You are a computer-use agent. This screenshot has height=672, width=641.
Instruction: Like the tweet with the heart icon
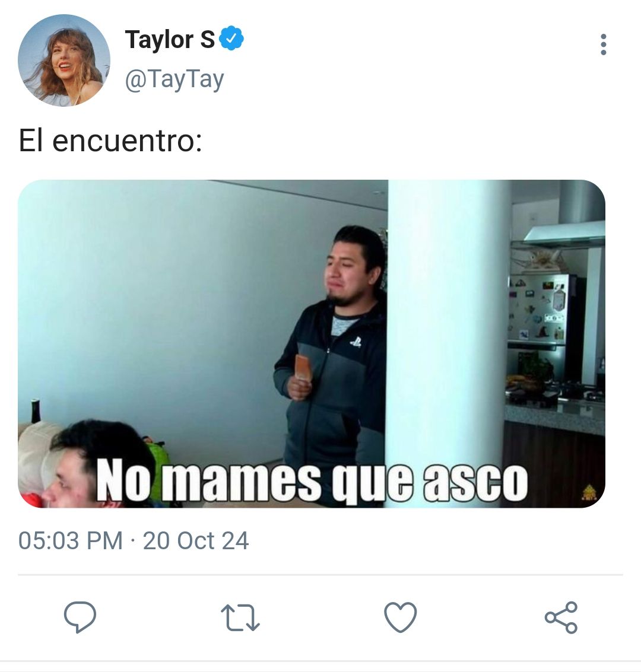(x=400, y=617)
